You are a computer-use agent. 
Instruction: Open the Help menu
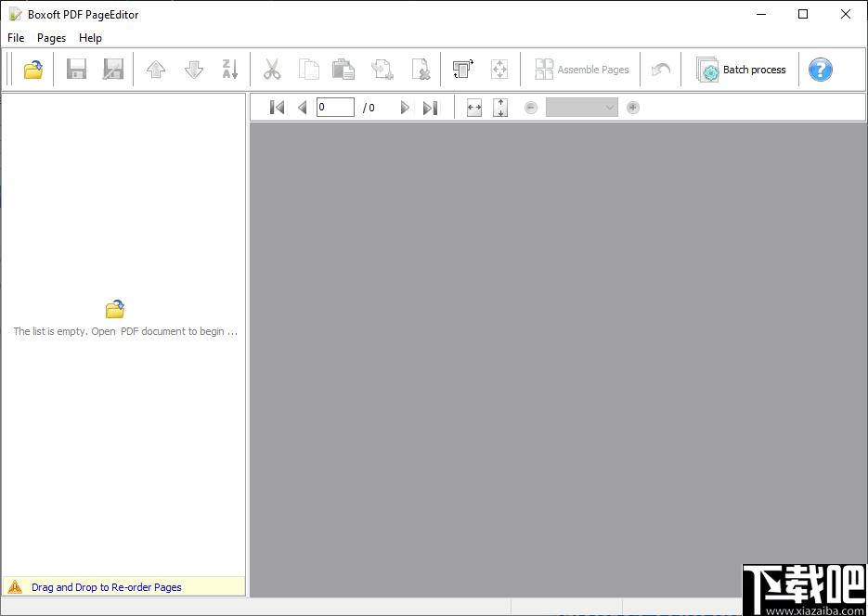pyautogui.click(x=90, y=38)
